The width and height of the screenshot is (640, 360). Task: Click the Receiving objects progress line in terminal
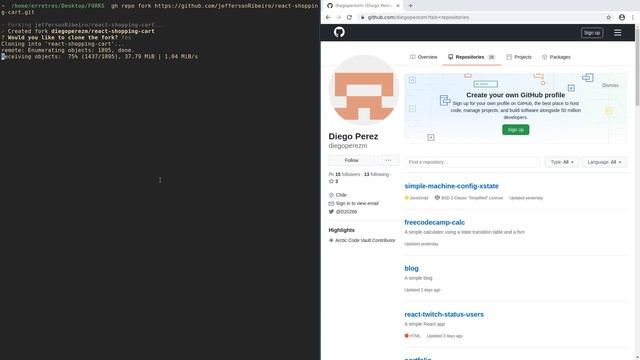click(99, 57)
